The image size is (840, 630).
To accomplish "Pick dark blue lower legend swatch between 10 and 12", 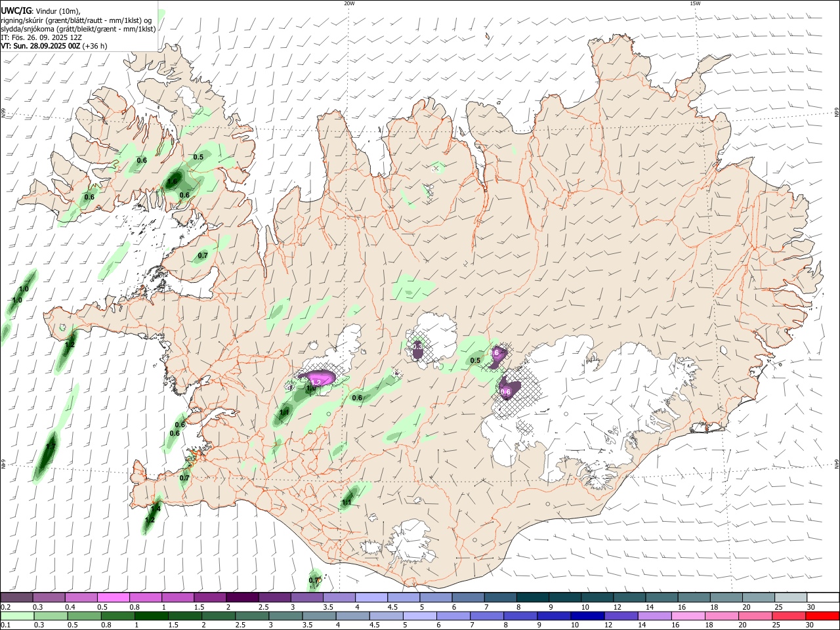I will click(x=586, y=617).
